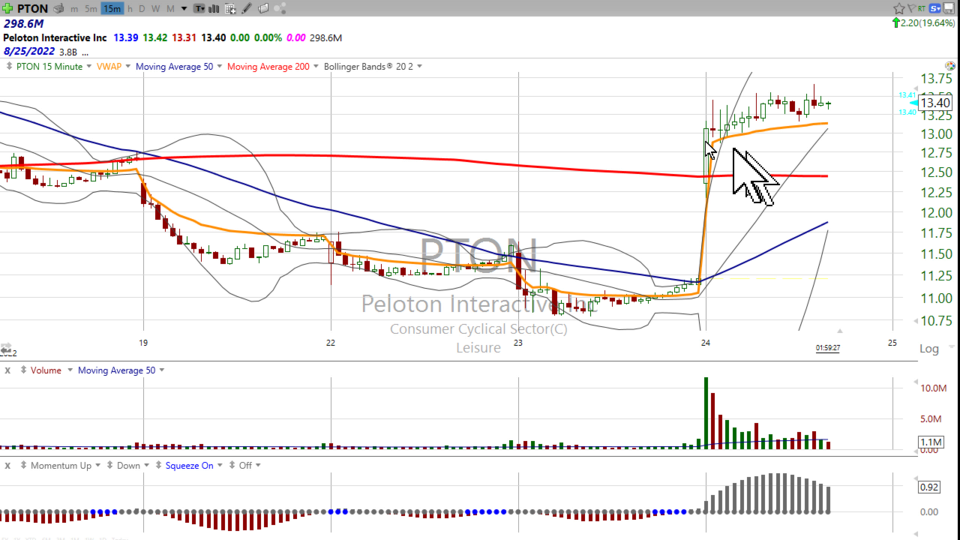The width and height of the screenshot is (960, 540).
Task: Click the 1.1M volume axis label
Action: pyautogui.click(x=931, y=441)
